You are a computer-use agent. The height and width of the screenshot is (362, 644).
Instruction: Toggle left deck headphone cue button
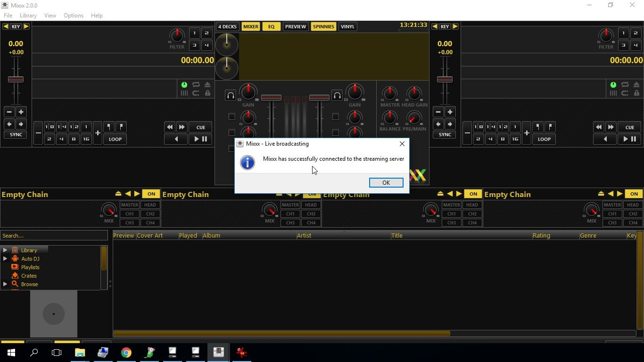click(231, 96)
